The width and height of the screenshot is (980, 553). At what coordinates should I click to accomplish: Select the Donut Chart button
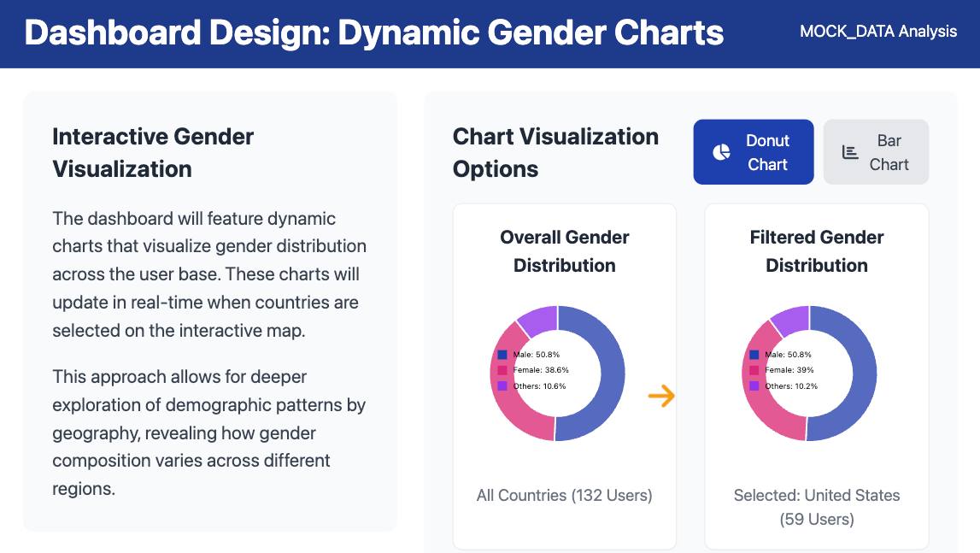coord(753,152)
